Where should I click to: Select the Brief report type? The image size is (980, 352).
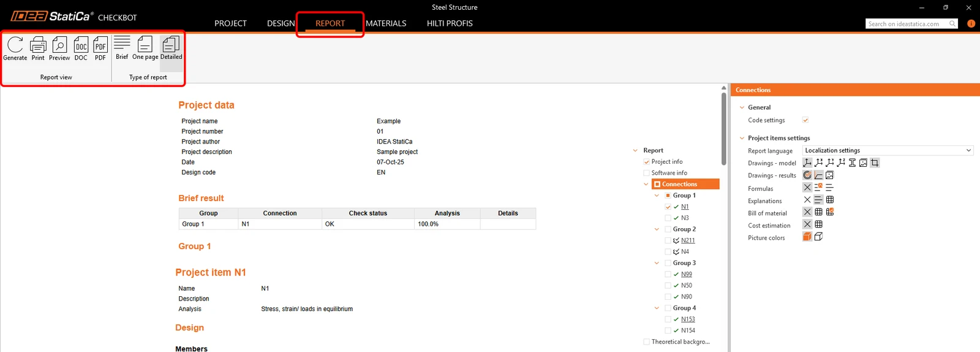pos(122,48)
